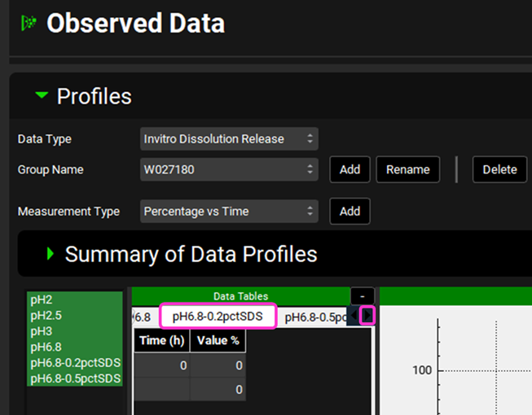Click the Rename button
532x415 pixels.
407,169
